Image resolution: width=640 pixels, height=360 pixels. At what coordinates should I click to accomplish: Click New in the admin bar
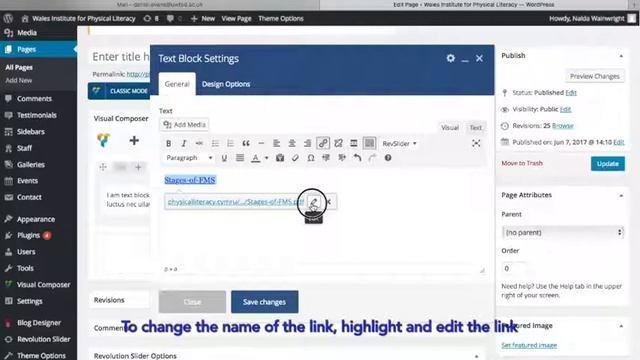coord(203,18)
